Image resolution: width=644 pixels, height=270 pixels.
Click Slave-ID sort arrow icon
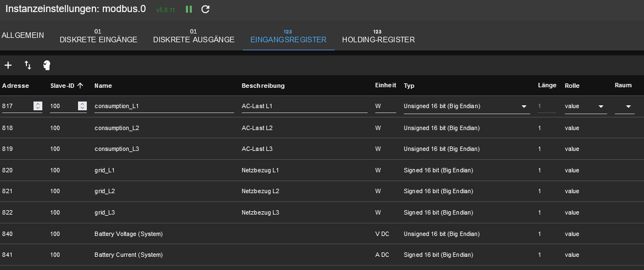click(80, 86)
